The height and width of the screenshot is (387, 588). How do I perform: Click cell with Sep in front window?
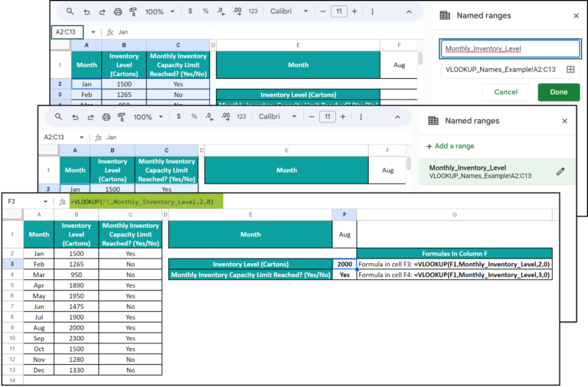[x=39, y=338]
